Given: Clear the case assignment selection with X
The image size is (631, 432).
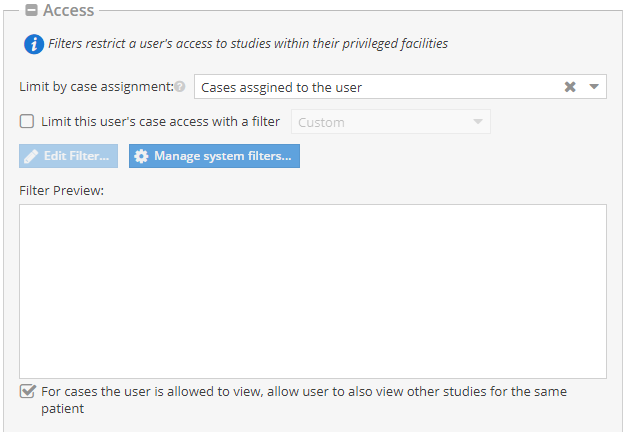Looking at the screenshot, I should coord(570,87).
